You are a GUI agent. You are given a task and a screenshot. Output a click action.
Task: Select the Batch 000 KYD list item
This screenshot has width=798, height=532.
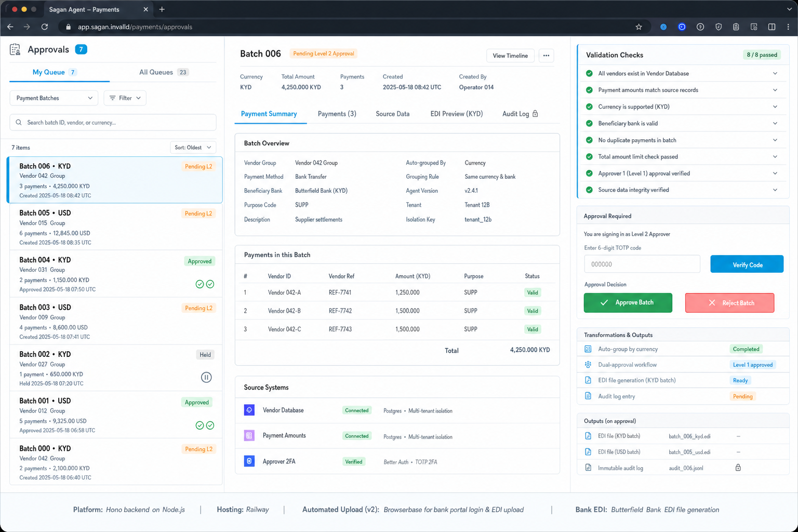point(115,462)
